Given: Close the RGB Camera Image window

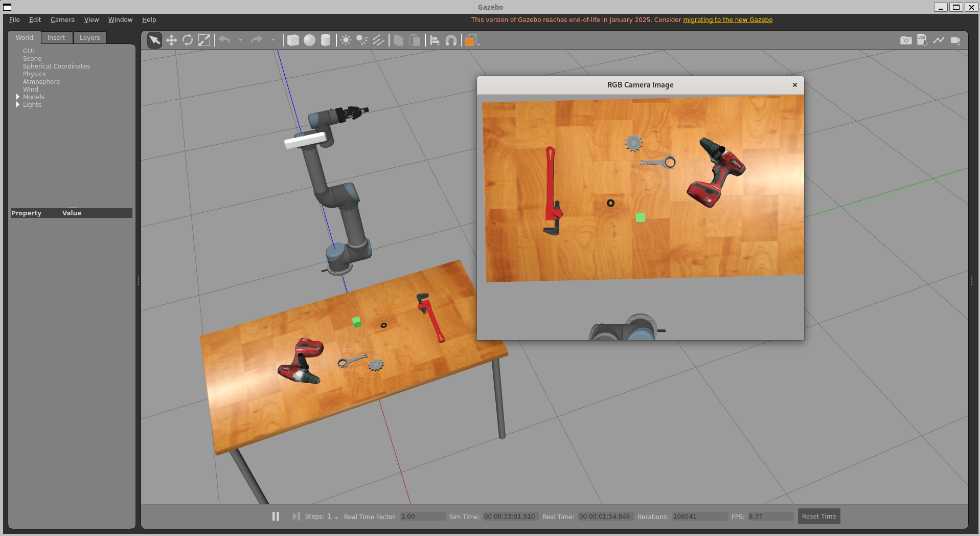Looking at the screenshot, I should click(795, 85).
